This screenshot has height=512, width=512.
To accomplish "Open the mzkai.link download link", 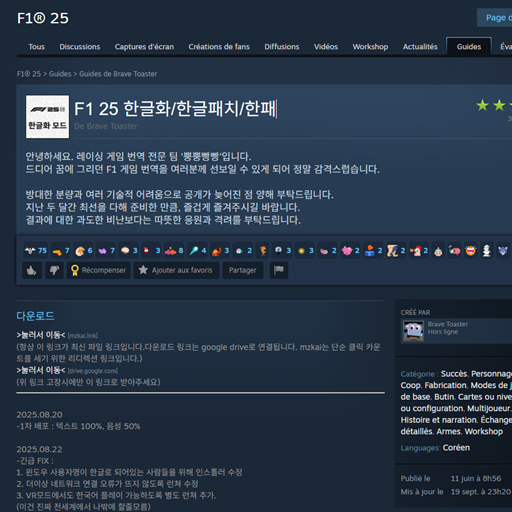I will [41, 335].
